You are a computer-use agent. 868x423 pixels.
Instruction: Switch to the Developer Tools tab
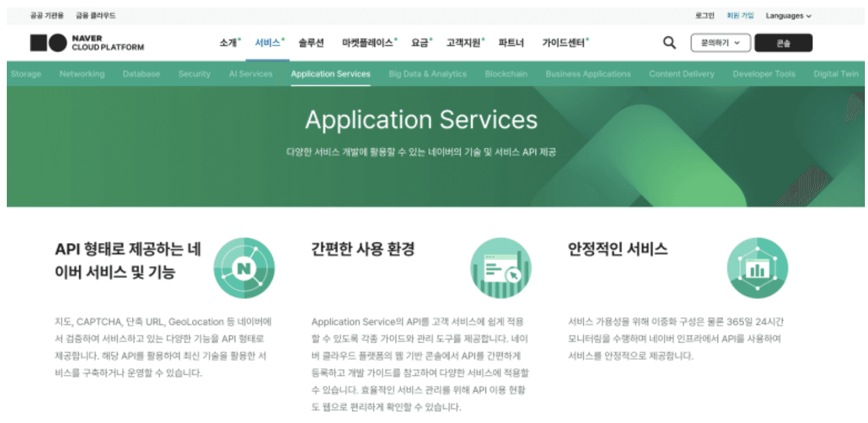764,74
